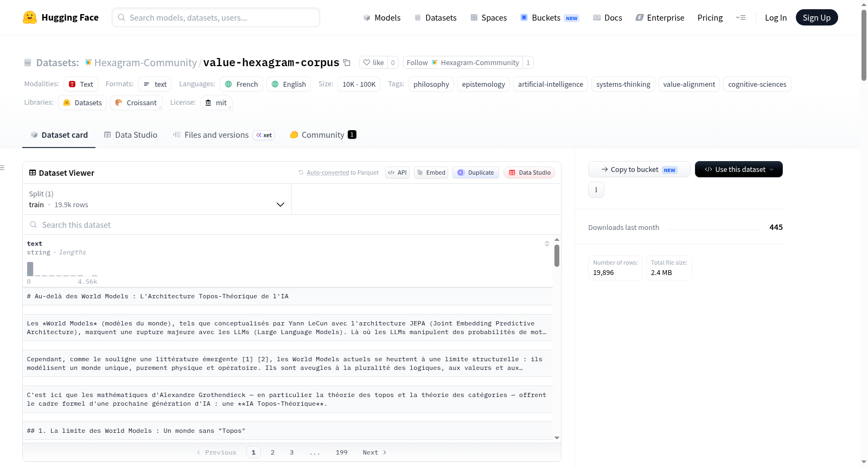Select the Text modality tag
Screen dimensions: 868x467
point(81,84)
